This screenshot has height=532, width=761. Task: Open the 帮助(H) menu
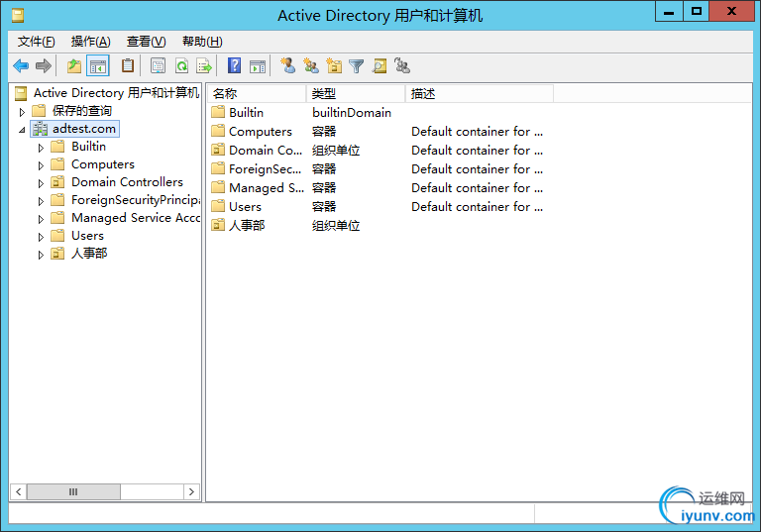(202, 42)
